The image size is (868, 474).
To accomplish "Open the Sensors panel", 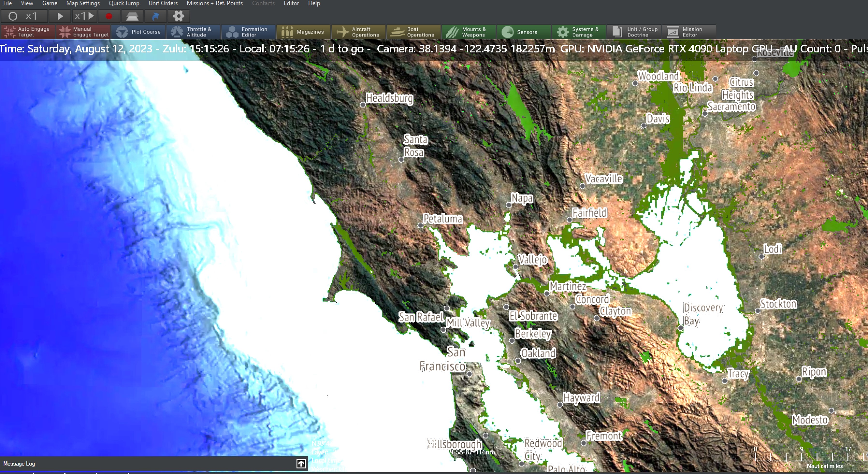I will pyautogui.click(x=524, y=32).
